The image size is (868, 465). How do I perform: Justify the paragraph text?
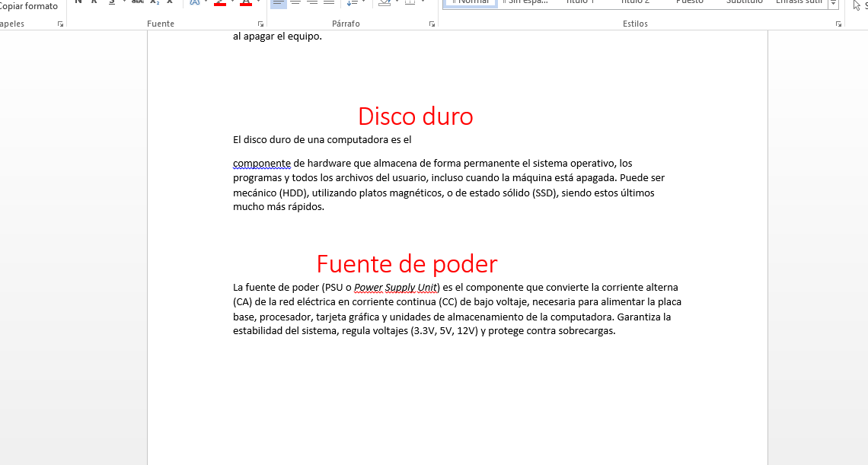point(329,2)
